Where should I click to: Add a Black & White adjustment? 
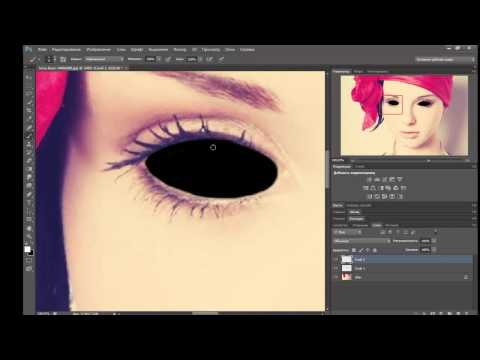coord(382,188)
